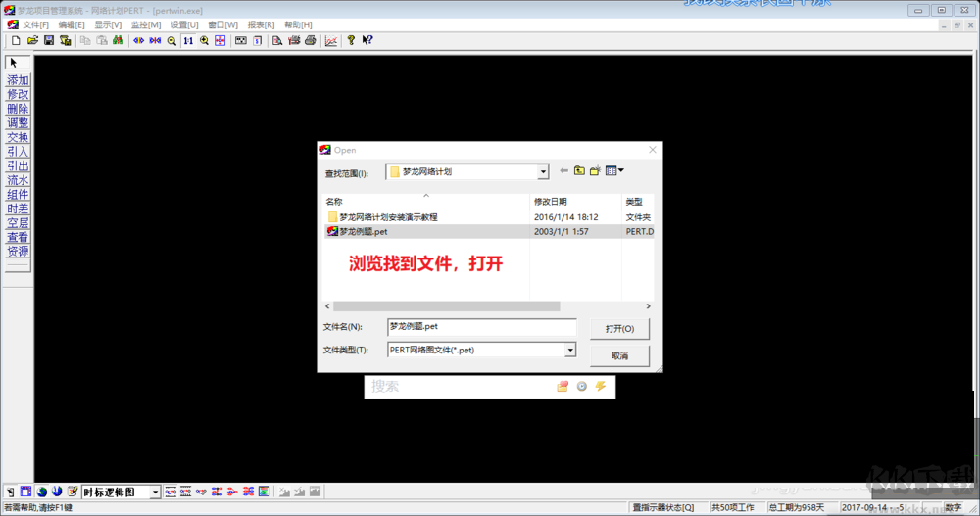Close the Open dialog

point(653,150)
